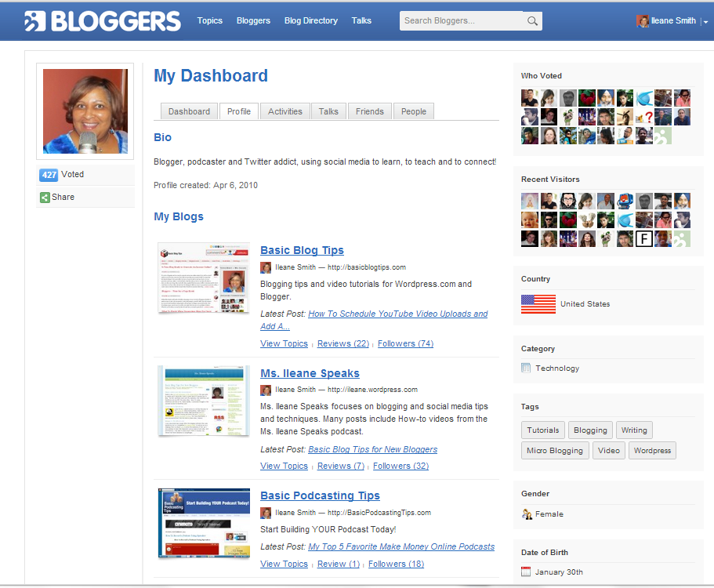
Task: Click Followers (32) under Ms. Ileane Speaks
Action: pyautogui.click(x=400, y=466)
